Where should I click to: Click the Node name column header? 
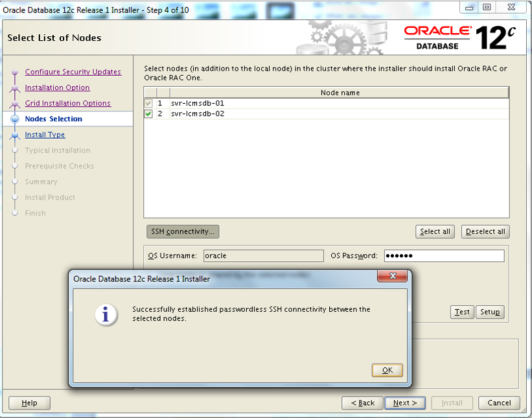point(340,93)
